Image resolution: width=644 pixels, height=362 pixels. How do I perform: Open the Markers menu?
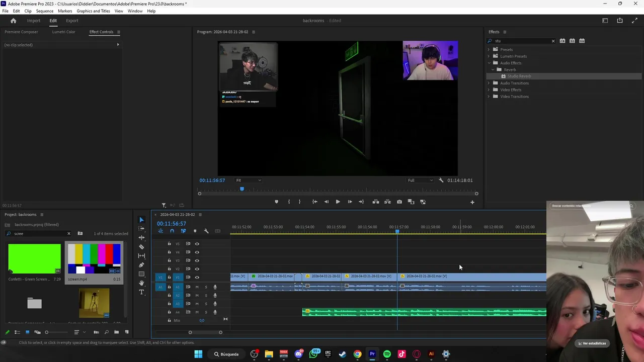pyautogui.click(x=65, y=11)
